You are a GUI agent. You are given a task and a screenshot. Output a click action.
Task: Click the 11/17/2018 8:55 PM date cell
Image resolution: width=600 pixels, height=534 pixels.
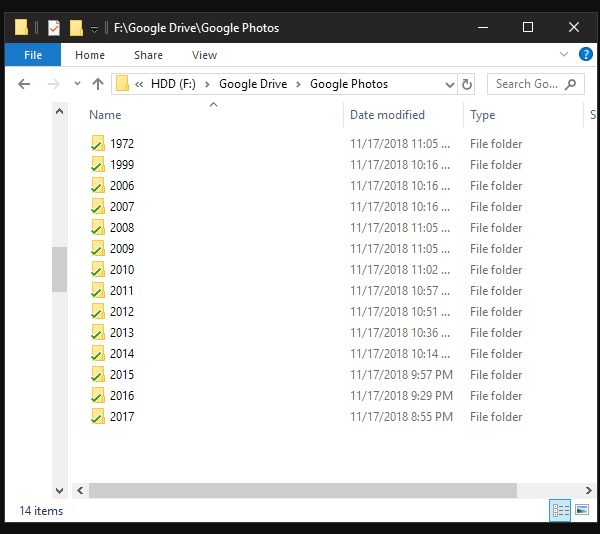pyautogui.click(x=401, y=417)
